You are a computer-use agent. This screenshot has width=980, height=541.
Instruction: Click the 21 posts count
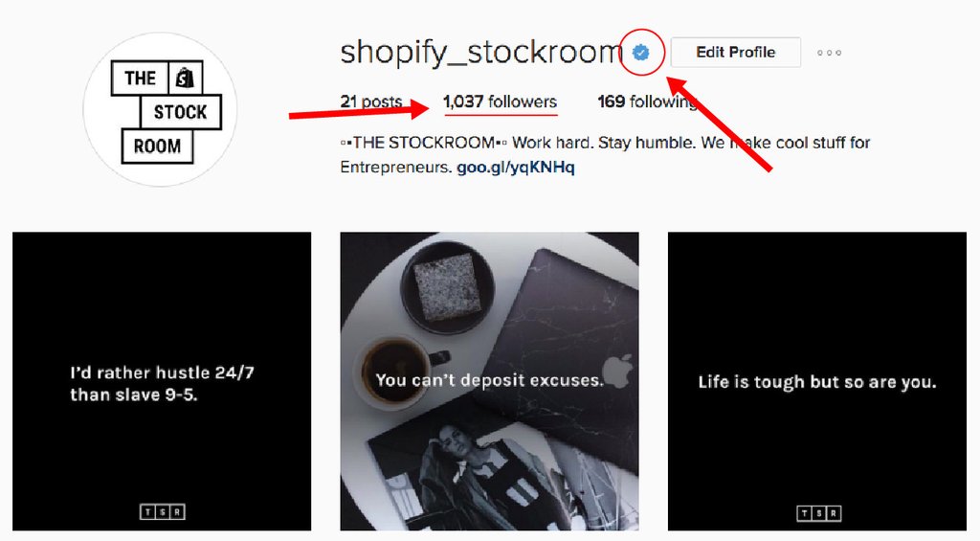371,101
